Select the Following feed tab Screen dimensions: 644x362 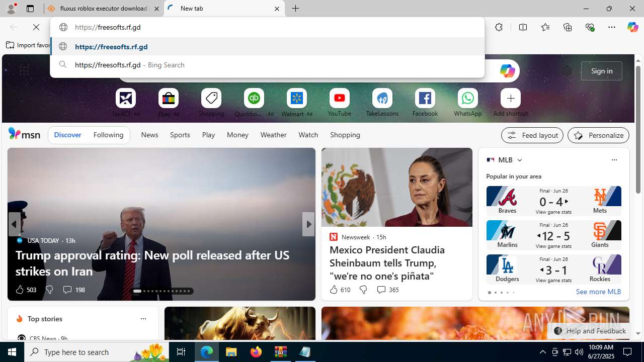(x=108, y=135)
